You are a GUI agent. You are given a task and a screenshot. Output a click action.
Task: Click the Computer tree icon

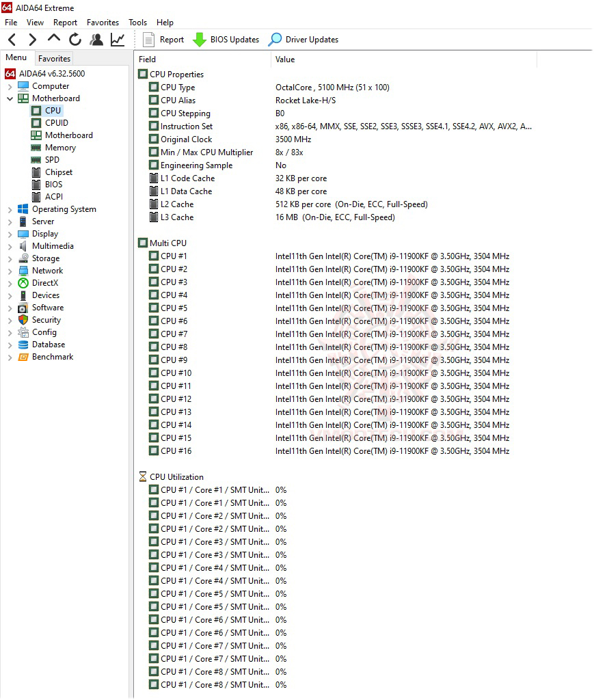pyautogui.click(x=23, y=86)
